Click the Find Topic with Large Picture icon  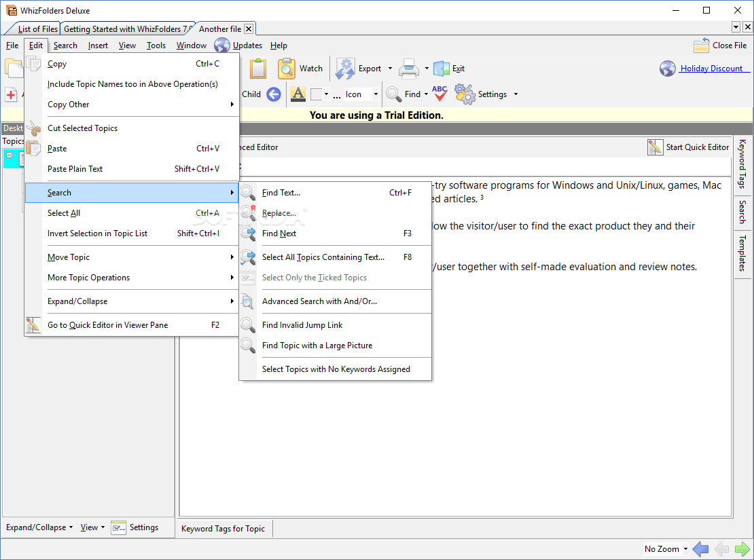coord(248,345)
